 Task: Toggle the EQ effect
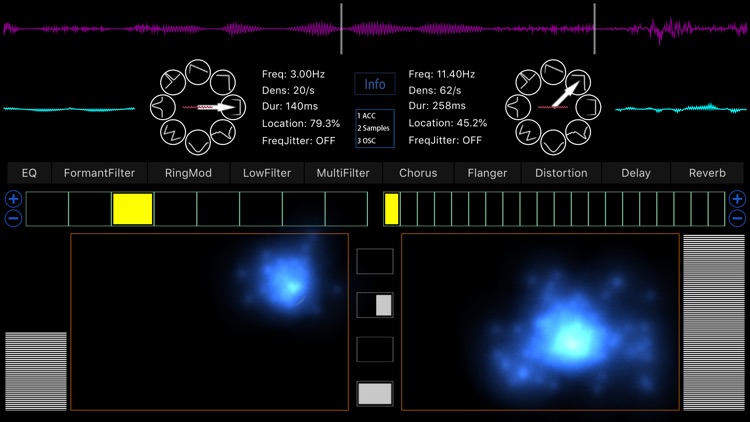[29, 173]
